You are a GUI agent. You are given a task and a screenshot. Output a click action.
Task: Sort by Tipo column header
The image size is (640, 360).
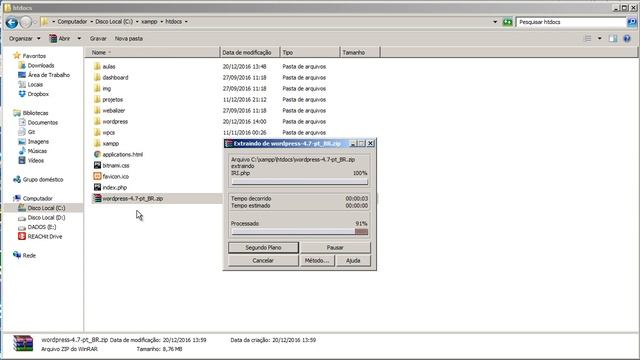click(x=310, y=52)
